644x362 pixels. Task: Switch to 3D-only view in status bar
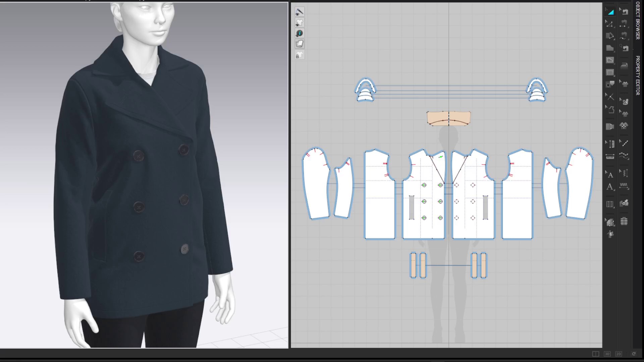607,354
